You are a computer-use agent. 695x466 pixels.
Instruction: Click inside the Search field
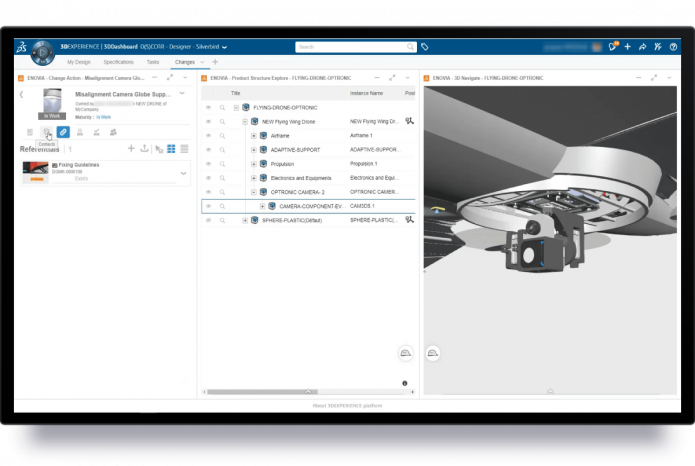356,47
